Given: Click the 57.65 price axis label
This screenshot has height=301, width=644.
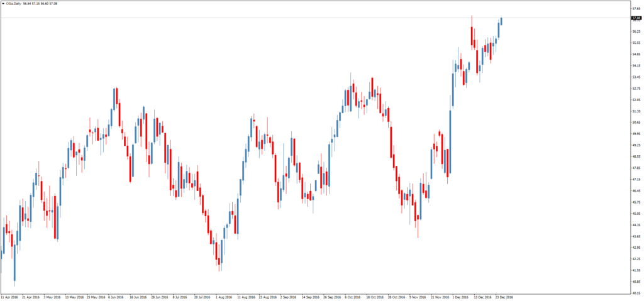Looking at the screenshot, I should [x=636, y=8].
